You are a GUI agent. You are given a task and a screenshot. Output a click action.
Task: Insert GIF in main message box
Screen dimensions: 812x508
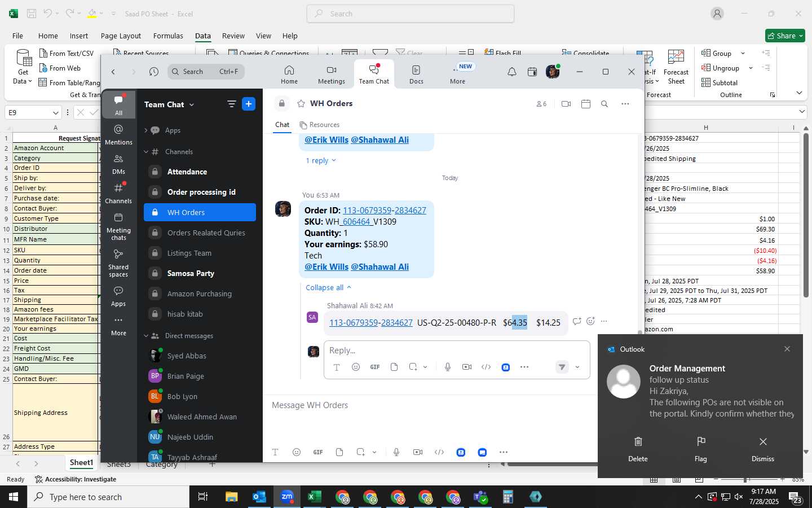point(318,452)
